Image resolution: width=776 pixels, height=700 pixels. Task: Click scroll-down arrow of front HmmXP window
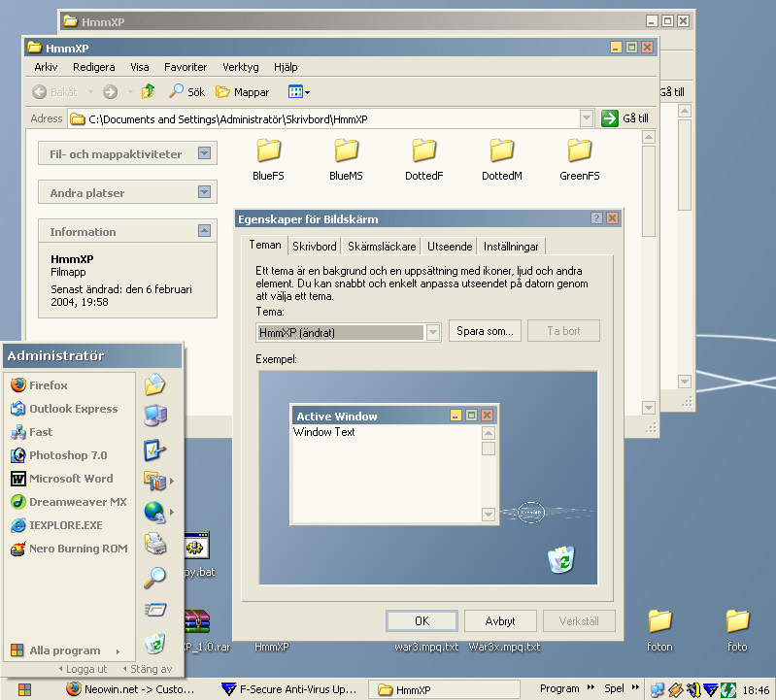649,408
